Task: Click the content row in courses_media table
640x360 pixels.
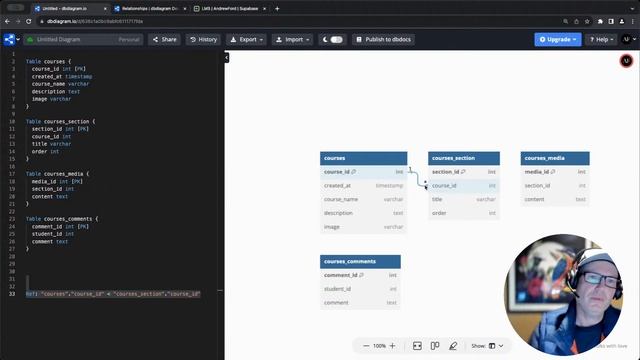Action: (555, 200)
